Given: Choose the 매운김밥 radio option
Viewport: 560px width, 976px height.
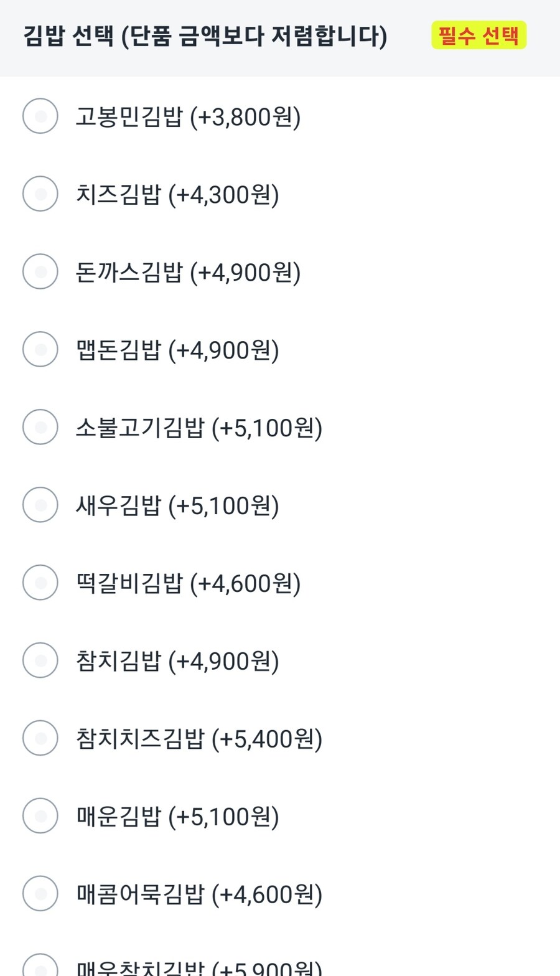Looking at the screenshot, I should [x=40, y=816].
